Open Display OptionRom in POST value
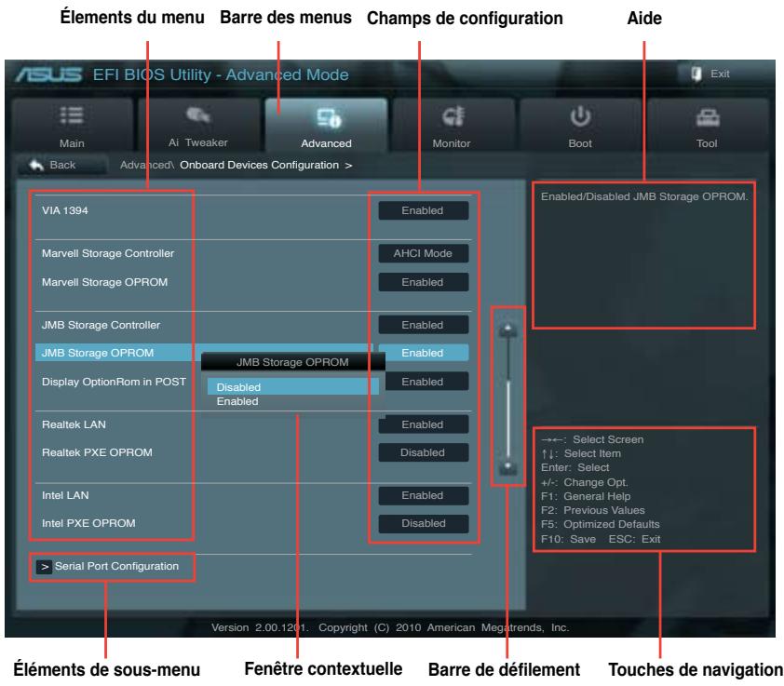This screenshot has width=784, height=686. 428,382
